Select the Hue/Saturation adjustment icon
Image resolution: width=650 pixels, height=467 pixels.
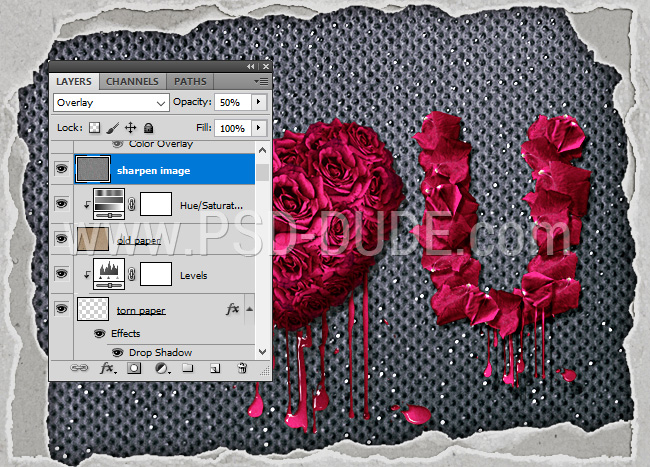(109, 204)
